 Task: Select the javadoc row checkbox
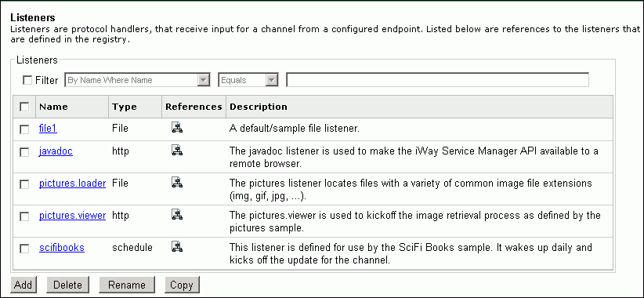24,152
